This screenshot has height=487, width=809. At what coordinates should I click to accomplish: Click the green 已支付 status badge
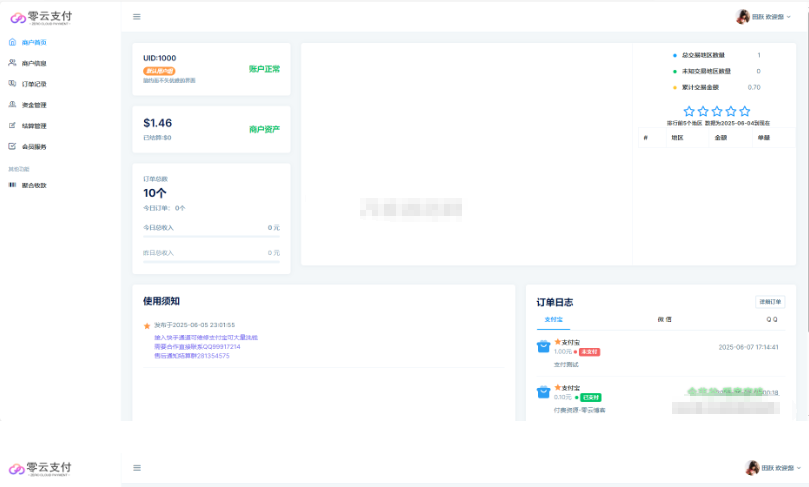(591, 397)
